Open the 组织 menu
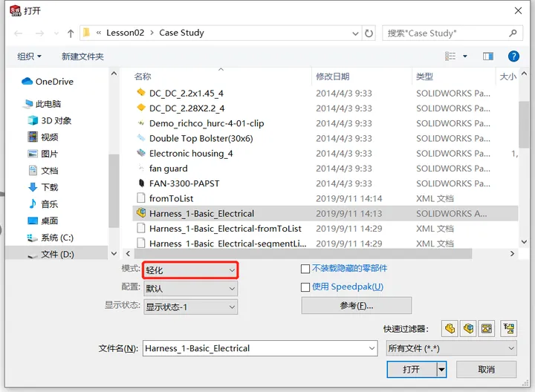Image resolution: width=535 pixels, height=392 pixels. point(29,56)
